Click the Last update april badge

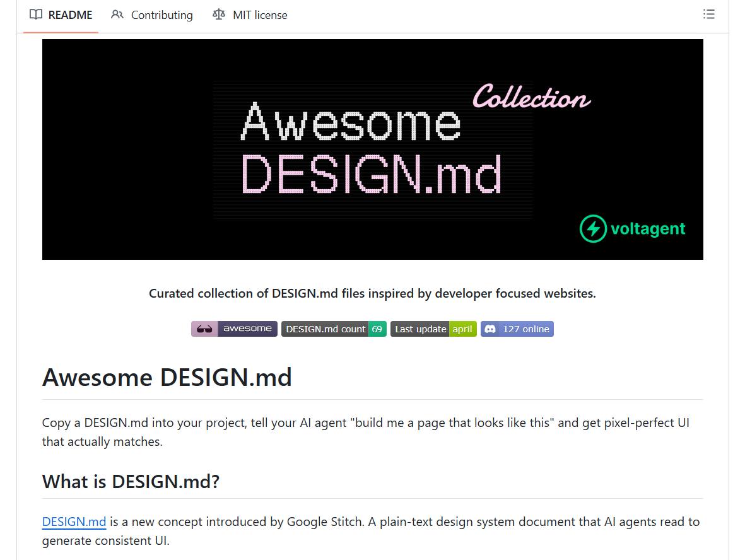coord(433,329)
